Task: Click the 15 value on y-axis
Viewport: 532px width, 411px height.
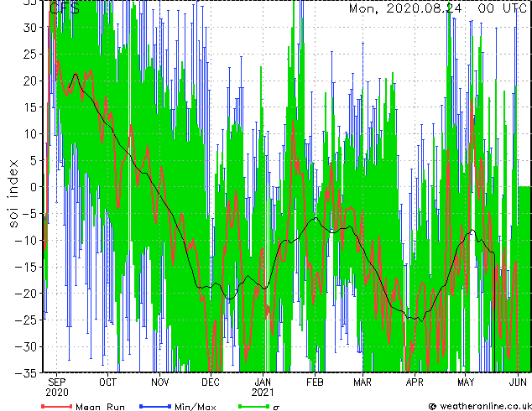Action: pos(29,107)
